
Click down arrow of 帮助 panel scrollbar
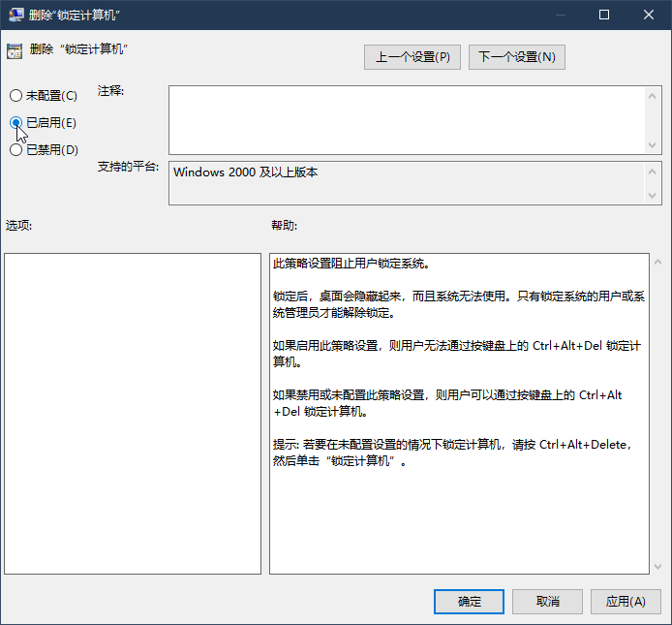click(657, 567)
